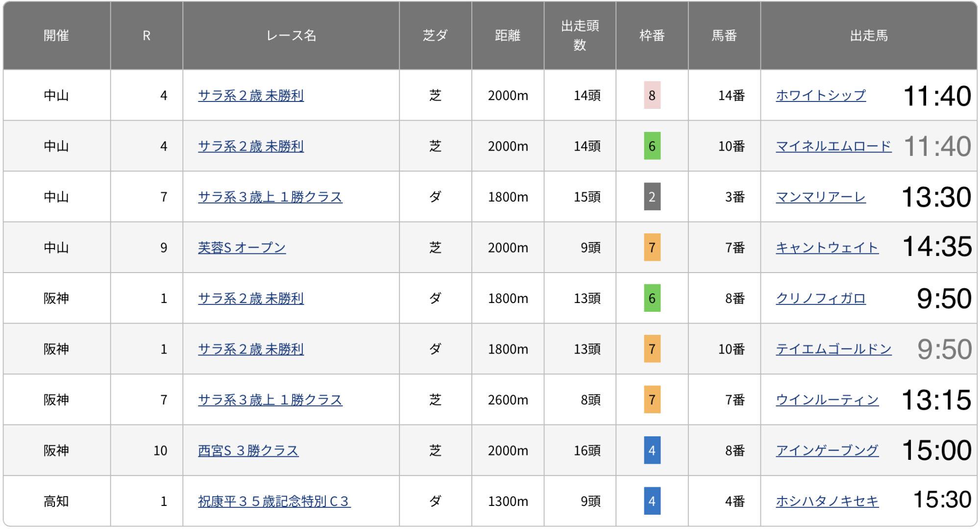The height and width of the screenshot is (529, 980).
Task: Click 1300m distance cell
Action: [508, 502]
